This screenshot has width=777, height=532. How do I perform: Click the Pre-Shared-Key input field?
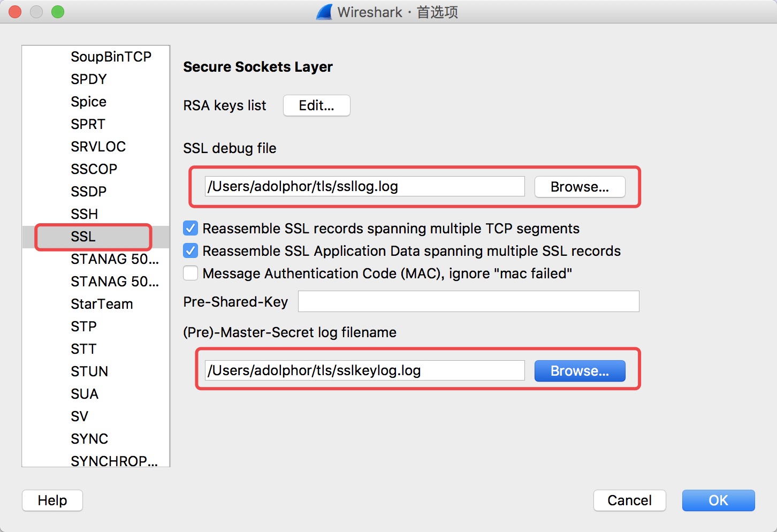[x=468, y=301]
